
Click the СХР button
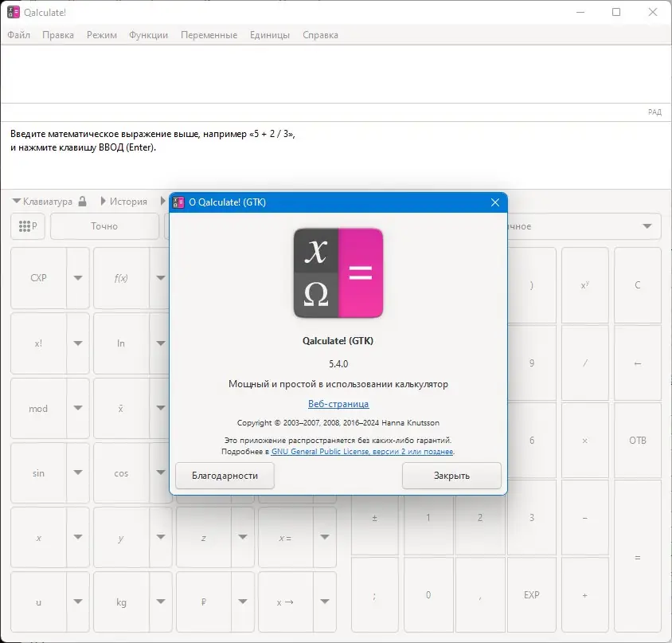tap(38, 278)
